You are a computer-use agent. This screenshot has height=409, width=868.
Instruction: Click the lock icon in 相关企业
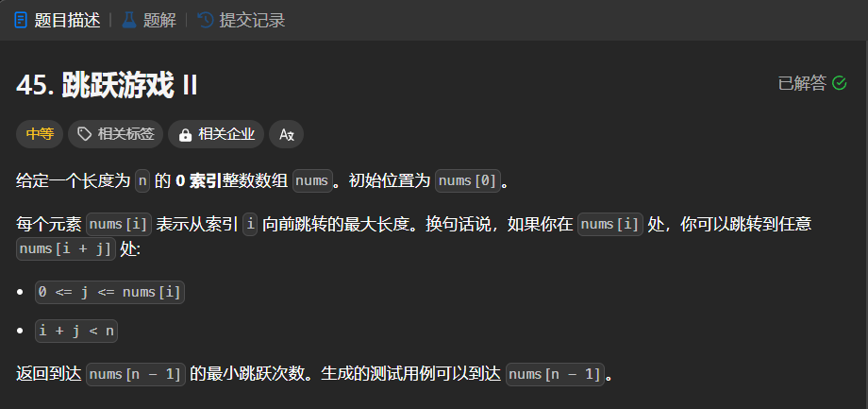click(185, 135)
